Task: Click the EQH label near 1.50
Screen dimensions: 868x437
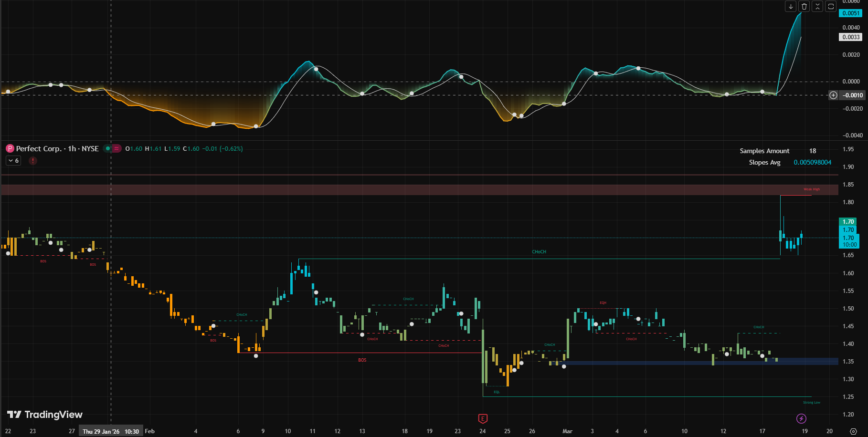Action: tap(603, 303)
